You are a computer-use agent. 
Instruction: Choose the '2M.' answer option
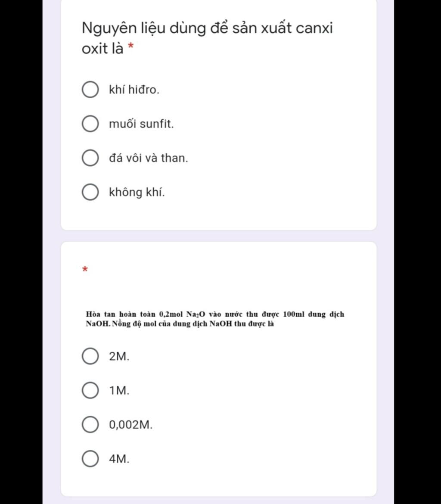click(90, 356)
